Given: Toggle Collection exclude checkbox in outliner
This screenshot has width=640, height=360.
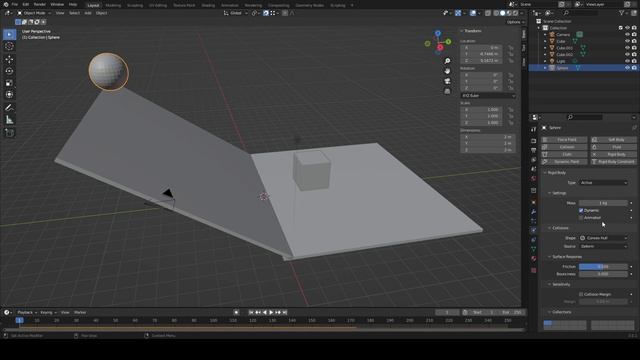Looking at the screenshot, I should [x=621, y=28].
